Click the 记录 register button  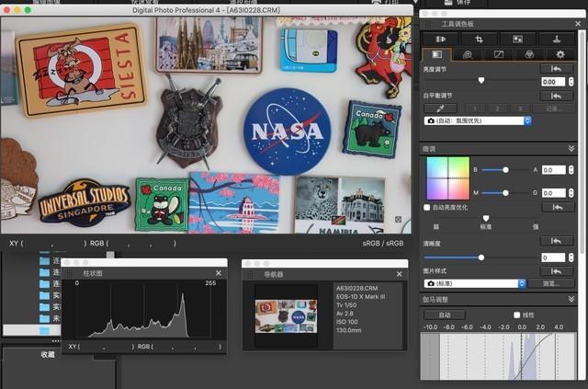click(553, 109)
